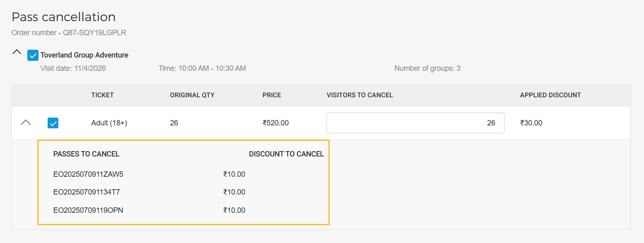Select pass code EO20250709119OPN

pyautogui.click(x=88, y=210)
